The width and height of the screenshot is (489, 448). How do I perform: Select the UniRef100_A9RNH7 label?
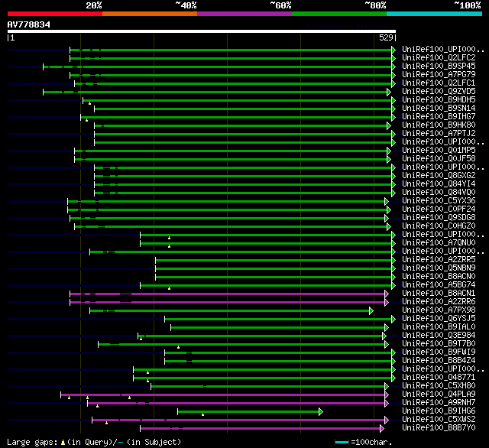click(x=439, y=403)
